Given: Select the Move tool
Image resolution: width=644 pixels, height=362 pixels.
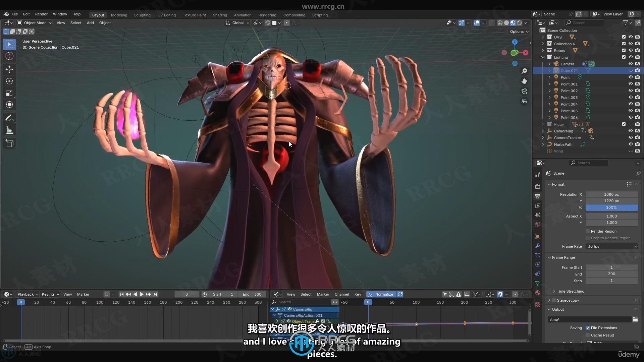Looking at the screenshot, I should click(x=9, y=69).
